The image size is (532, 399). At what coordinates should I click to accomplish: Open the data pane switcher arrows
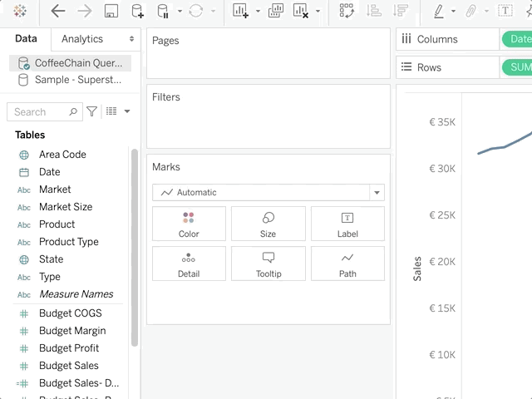[x=131, y=39]
